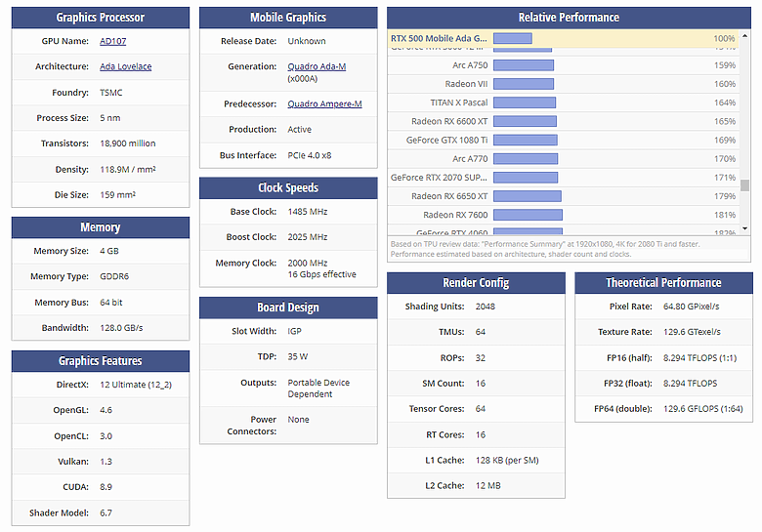Follow the Quadro Ada-M generation link
The width and height of the screenshot is (762, 532).
[x=317, y=66]
